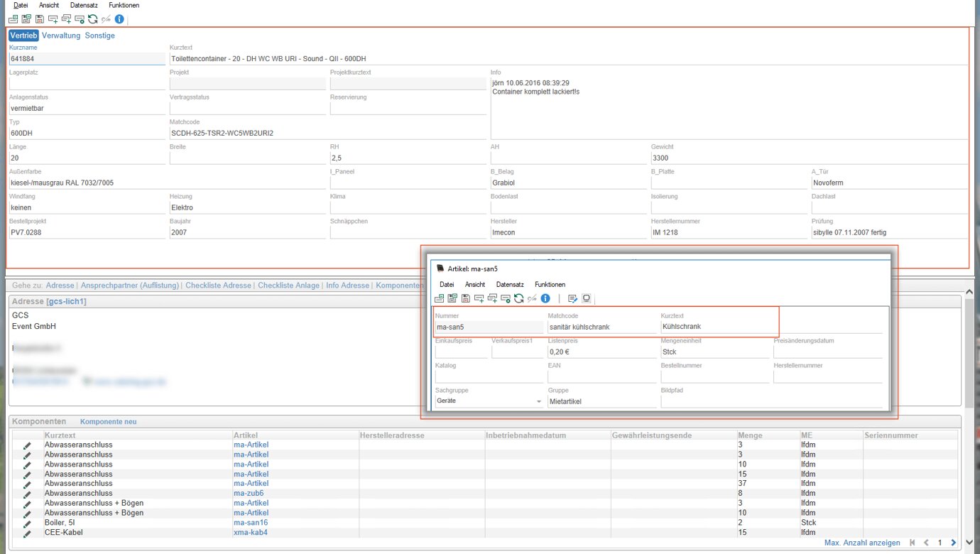Click the Matchcode field in Artikel window
Screen dimensions: 980x554
pos(601,327)
